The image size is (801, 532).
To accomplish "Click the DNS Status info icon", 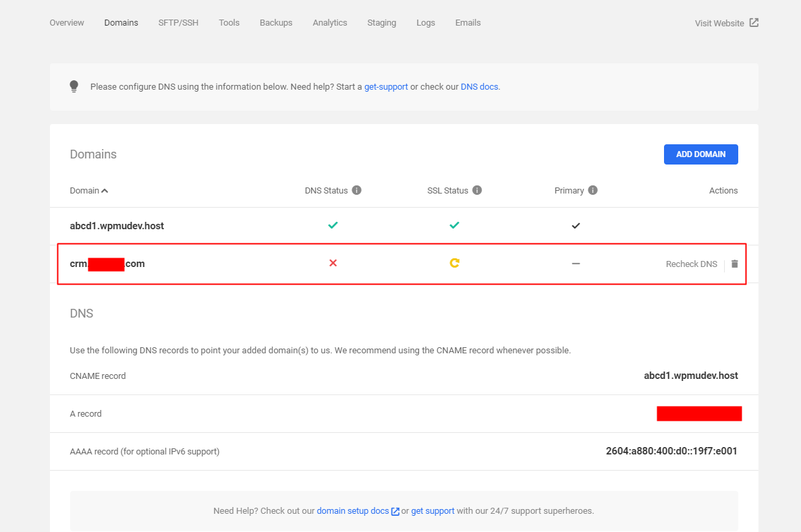I will [x=356, y=190].
